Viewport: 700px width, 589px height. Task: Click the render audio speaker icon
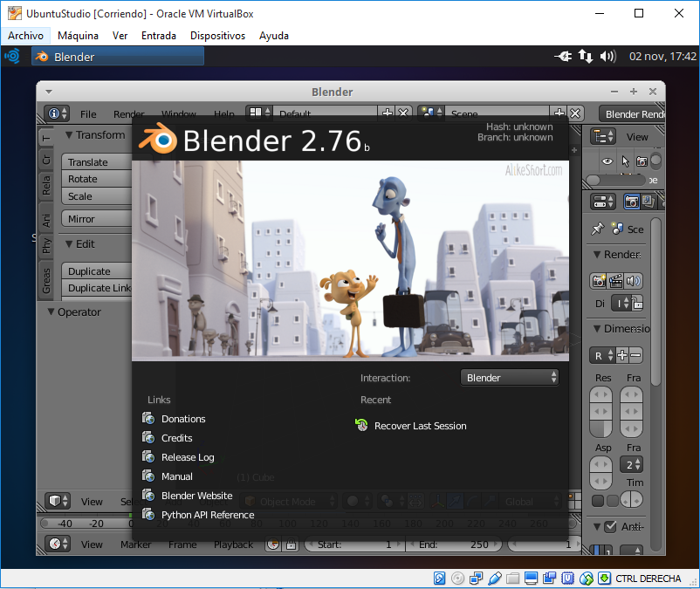(x=633, y=281)
